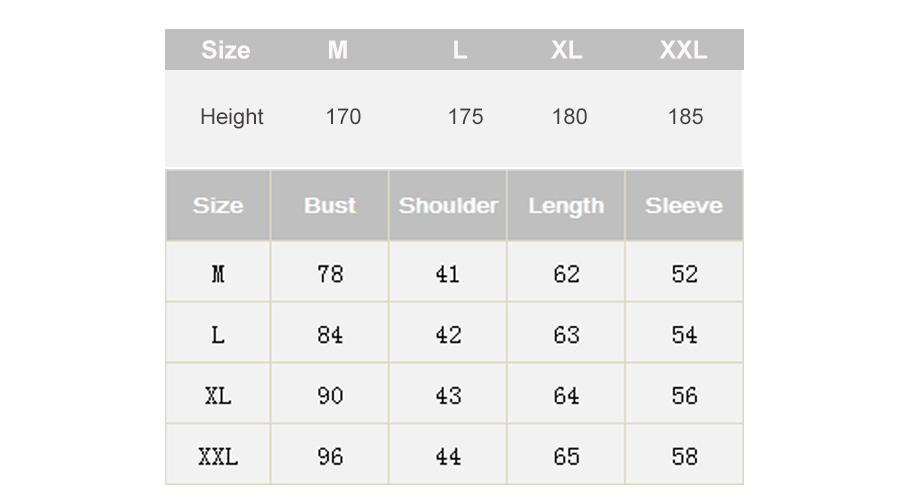Click the height value 175
The height and width of the screenshot is (500, 898).
tap(465, 117)
